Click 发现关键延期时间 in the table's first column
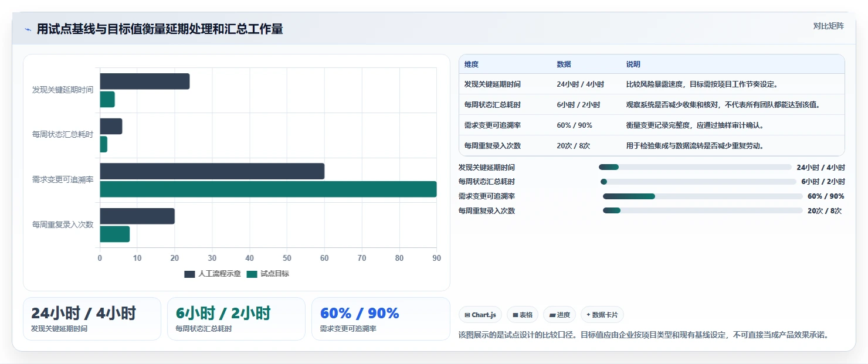This screenshot has width=868, height=364. point(493,84)
